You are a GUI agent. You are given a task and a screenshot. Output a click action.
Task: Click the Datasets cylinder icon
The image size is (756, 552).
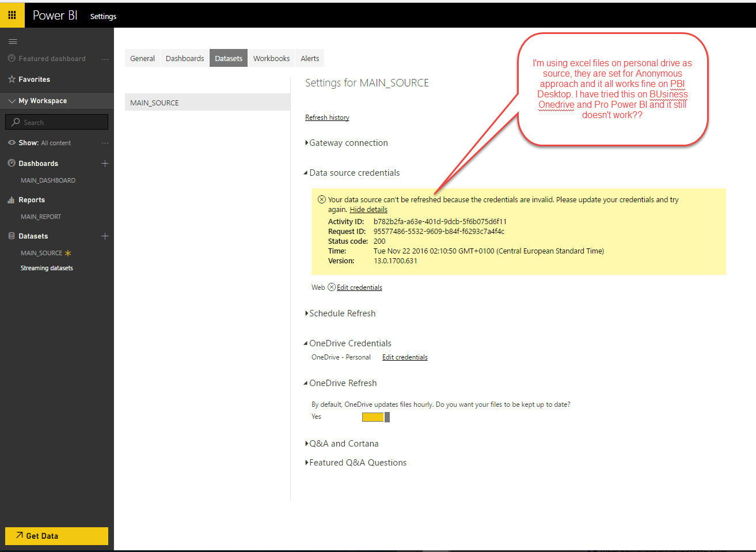click(12, 236)
